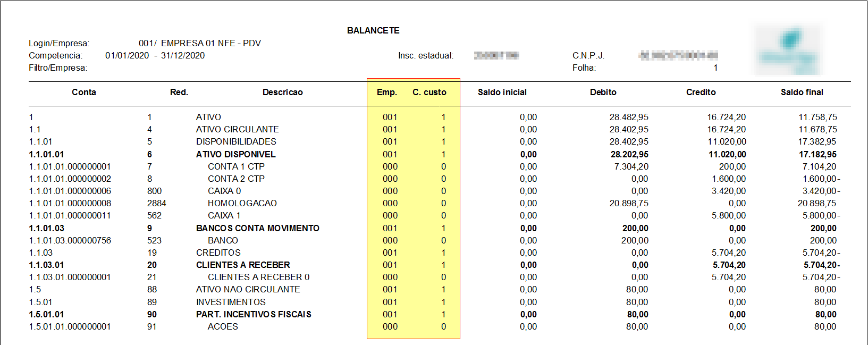Click the 'ACOES' entry
The image size is (868, 345).
[x=223, y=326]
